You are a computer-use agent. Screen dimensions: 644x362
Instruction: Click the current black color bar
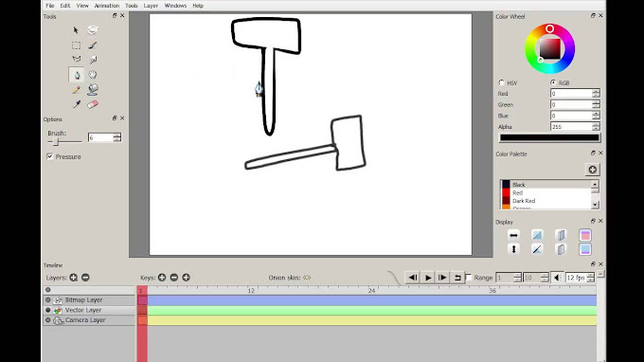coord(549,138)
